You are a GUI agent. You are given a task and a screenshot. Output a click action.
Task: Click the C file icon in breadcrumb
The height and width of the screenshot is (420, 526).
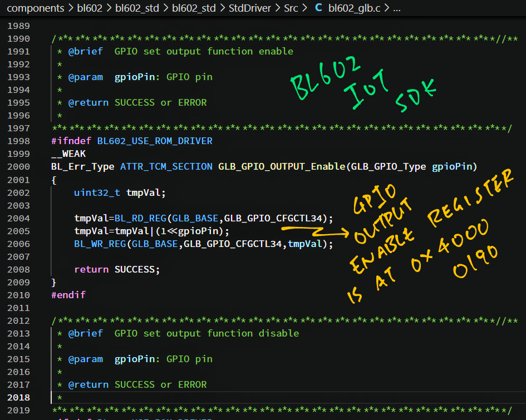pos(318,8)
